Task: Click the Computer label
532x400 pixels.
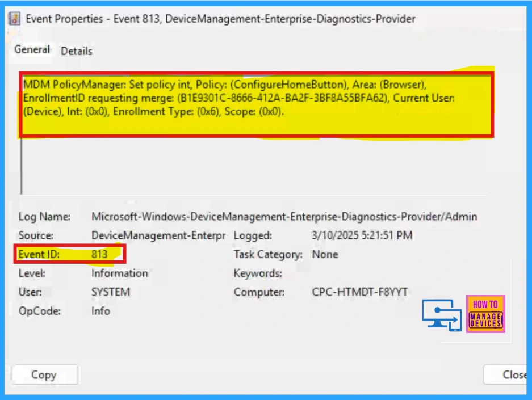Action: click(x=259, y=292)
